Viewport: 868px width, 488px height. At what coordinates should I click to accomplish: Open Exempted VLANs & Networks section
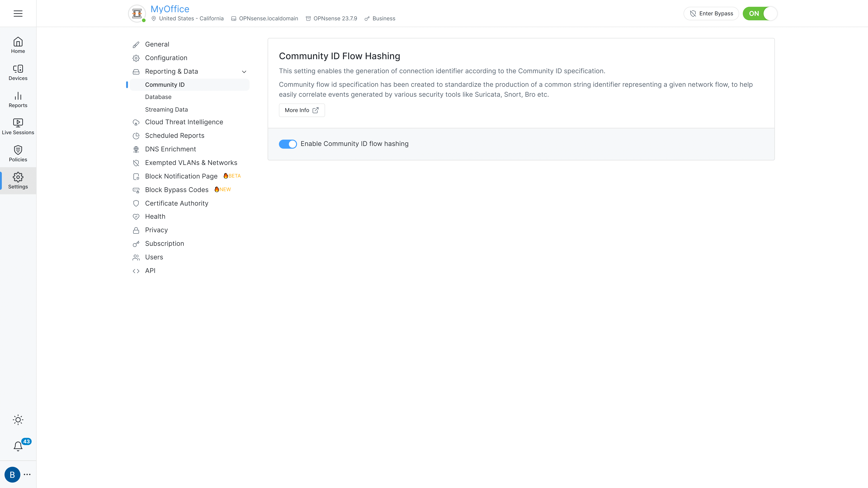click(x=191, y=163)
